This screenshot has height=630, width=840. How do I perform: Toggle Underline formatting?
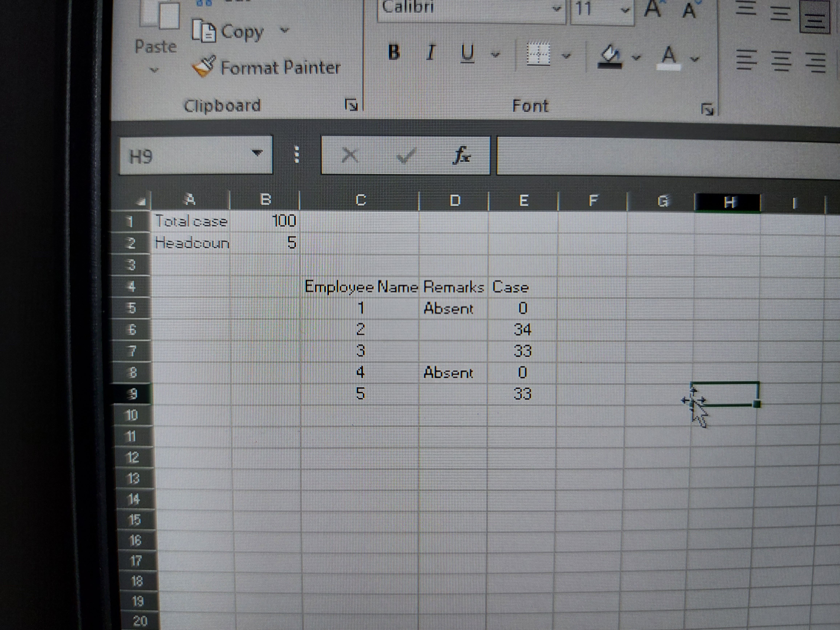point(467,53)
